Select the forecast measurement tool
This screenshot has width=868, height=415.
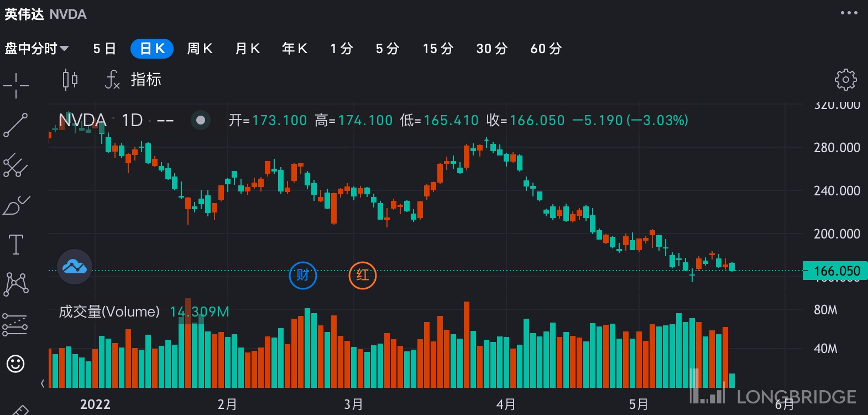pyautogui.click(x=15, y=324)
